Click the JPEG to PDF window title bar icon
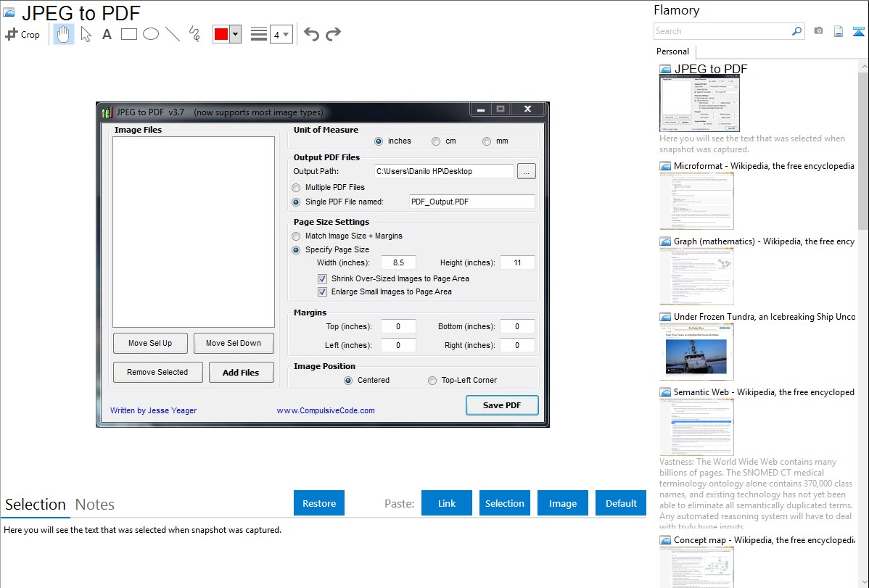 click(x=107, y=112)
